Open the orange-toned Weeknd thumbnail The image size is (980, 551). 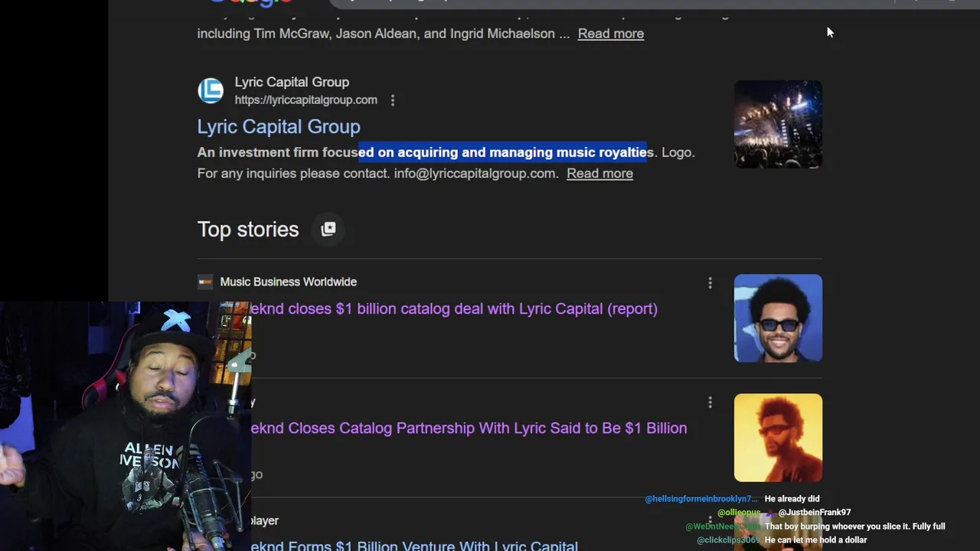[x=778, y=438]
